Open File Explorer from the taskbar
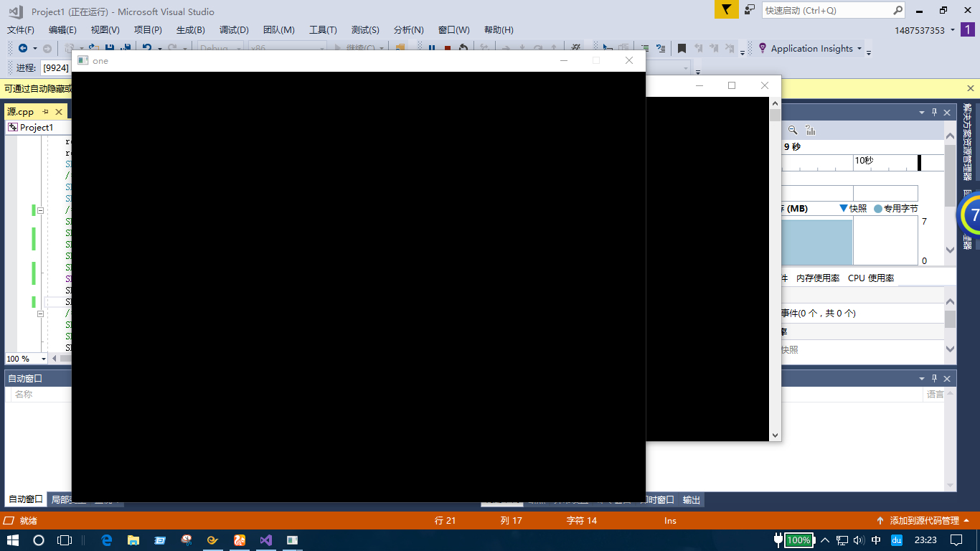980x551 pixels. 133,540
